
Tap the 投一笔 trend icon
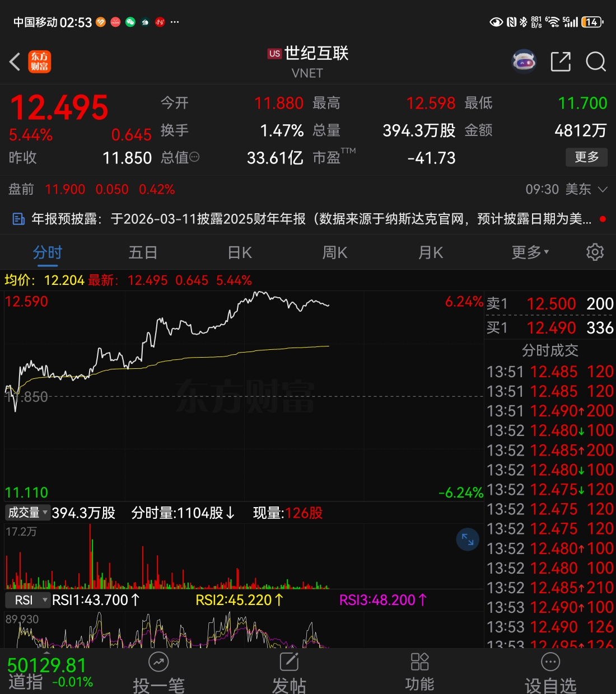click(x=158, y=662)
